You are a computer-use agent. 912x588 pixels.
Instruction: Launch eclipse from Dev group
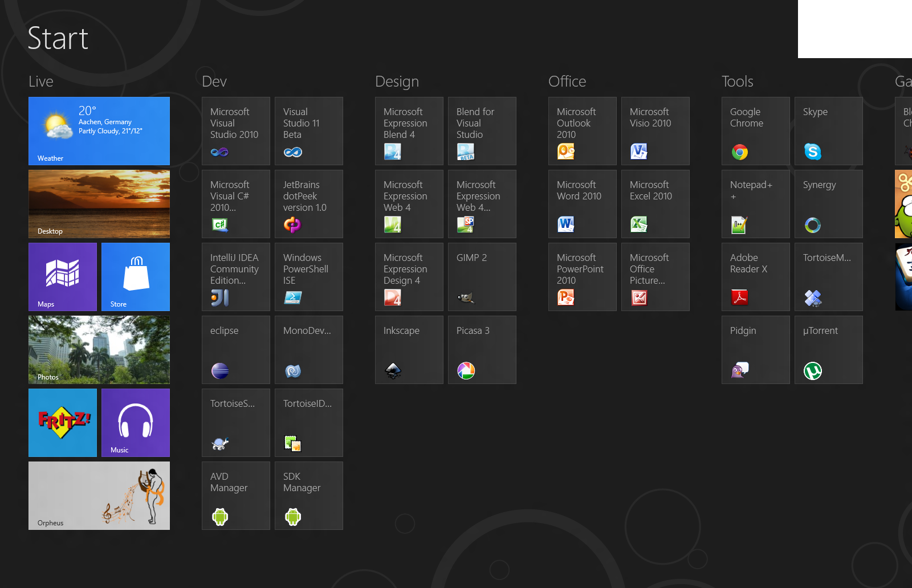(x=236, y=350)
